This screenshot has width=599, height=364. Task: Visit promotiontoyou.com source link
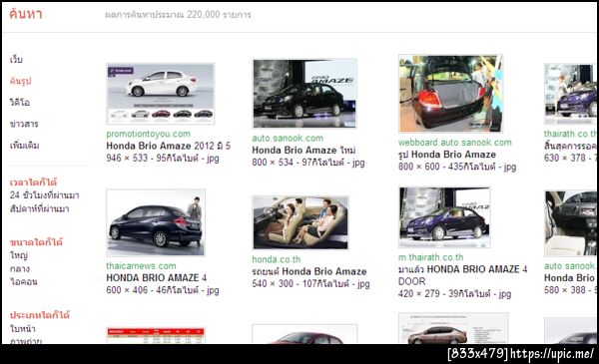pos(148,134)
